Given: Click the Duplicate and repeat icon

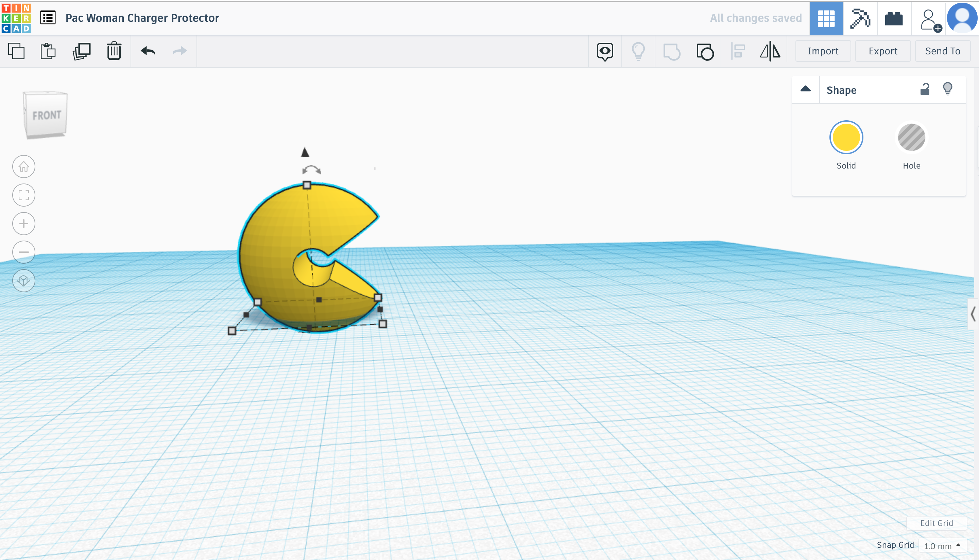Looking at the screenshot, I should pos(82,51).
